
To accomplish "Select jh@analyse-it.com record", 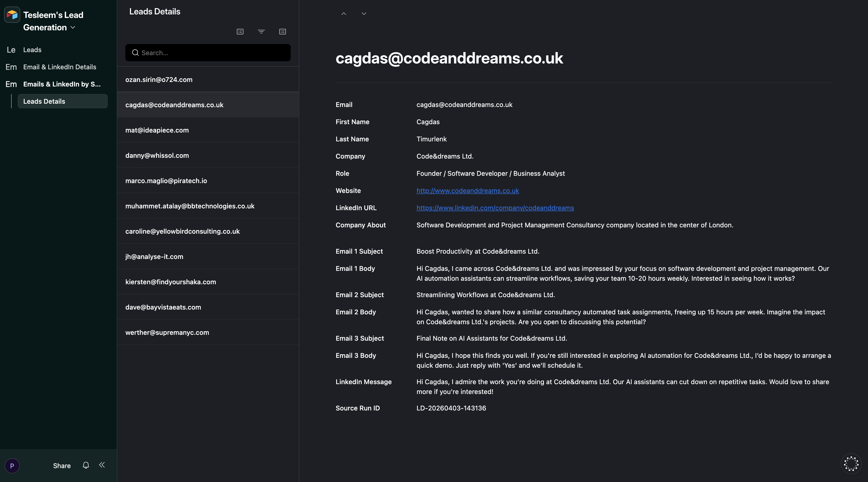I will click(x=208, y=256).
